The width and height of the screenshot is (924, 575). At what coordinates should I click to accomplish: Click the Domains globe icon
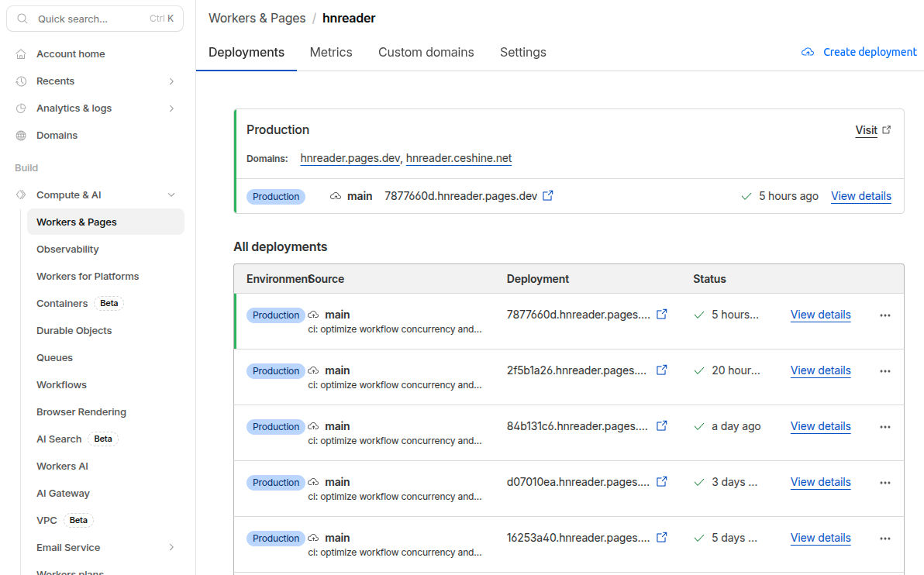click(19, 135)
